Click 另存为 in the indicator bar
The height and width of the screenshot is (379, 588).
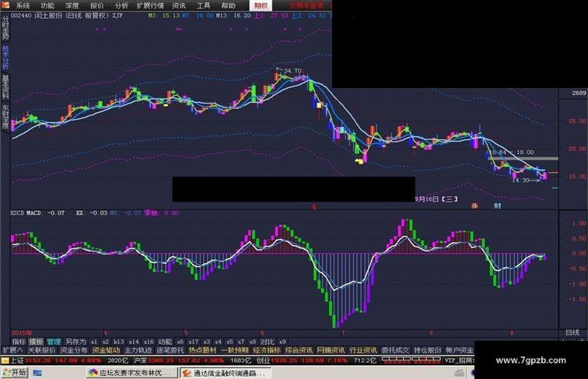(x=75, y=342)
